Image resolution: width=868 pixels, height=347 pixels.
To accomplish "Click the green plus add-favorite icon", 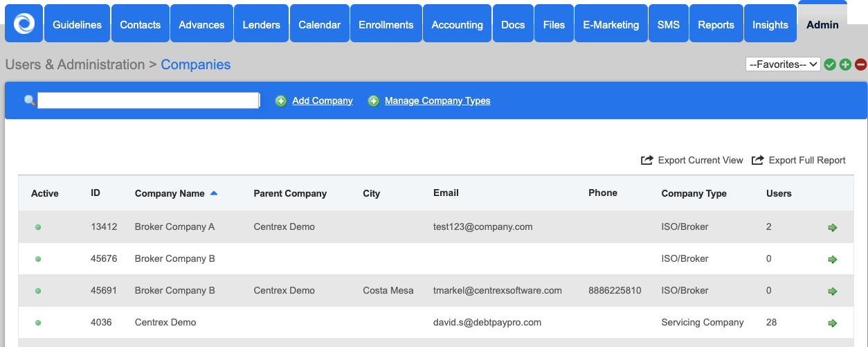I will (x=845, y=64).
